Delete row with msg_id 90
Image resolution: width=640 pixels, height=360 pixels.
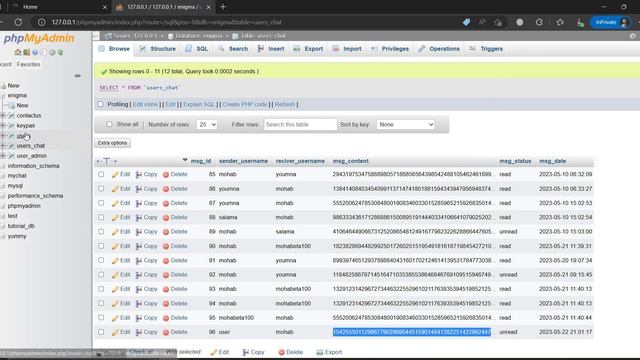175,246
